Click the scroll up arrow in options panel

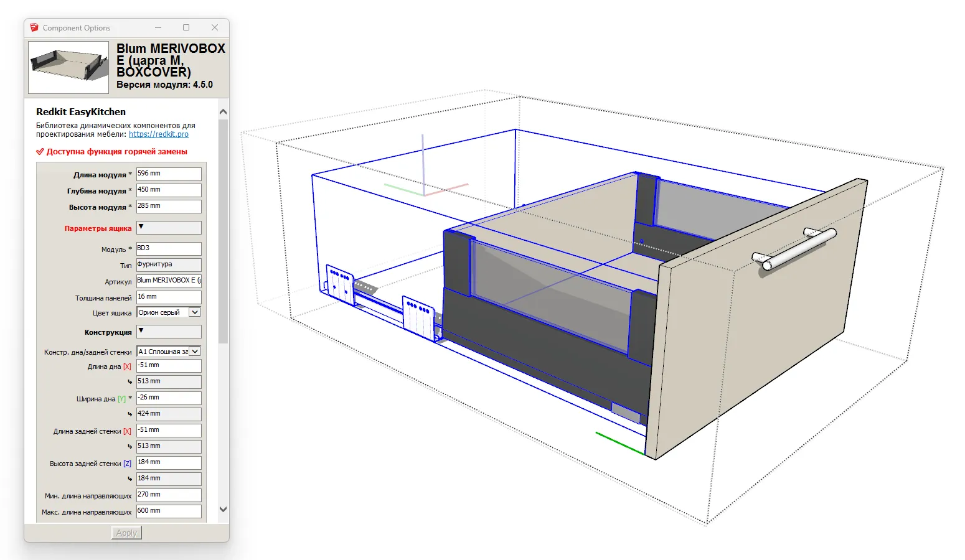coord(224,112)
